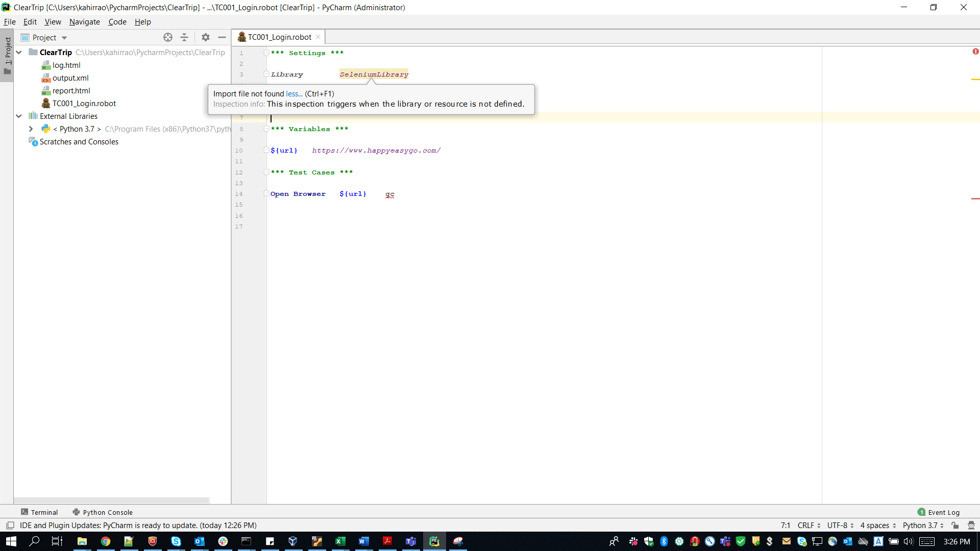This screenshot has width=980, height=551.
Task: Click the yellow warning stripe marker
Action: pos(975,80)
